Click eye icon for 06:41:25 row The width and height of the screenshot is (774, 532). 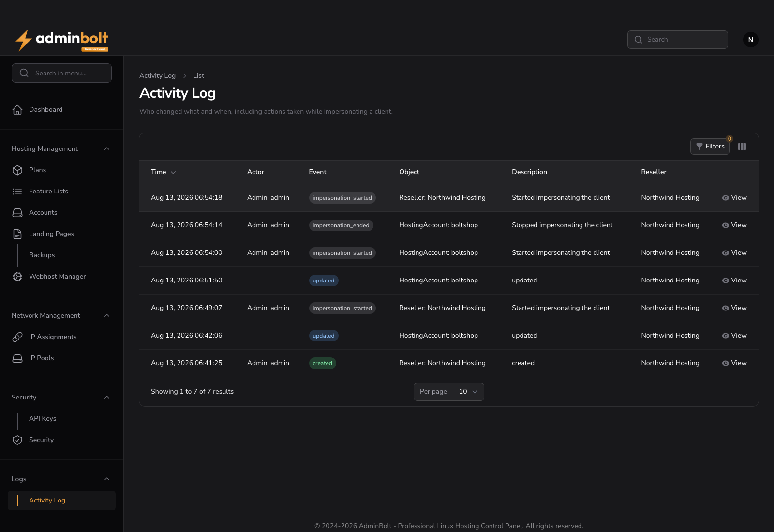pos(726,363)
